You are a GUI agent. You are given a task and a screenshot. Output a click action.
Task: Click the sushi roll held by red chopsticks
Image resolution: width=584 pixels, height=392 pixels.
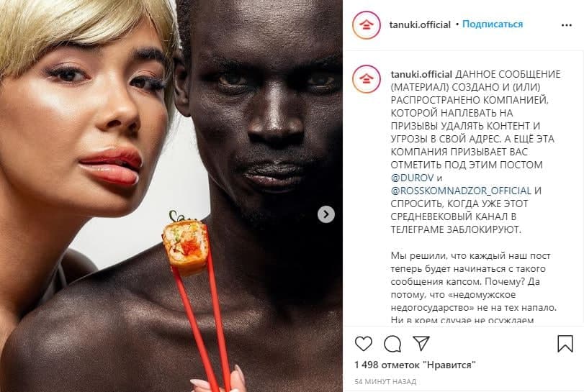pos(185,245)
